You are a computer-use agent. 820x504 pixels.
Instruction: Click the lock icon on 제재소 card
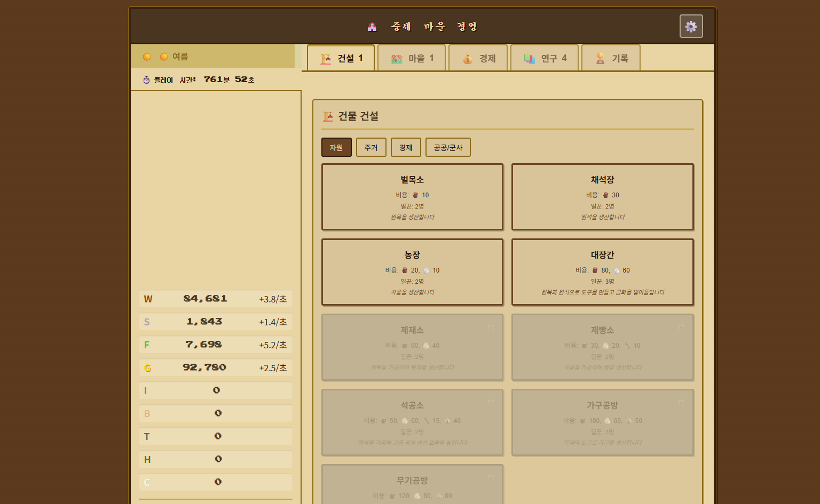pos(490,326)
